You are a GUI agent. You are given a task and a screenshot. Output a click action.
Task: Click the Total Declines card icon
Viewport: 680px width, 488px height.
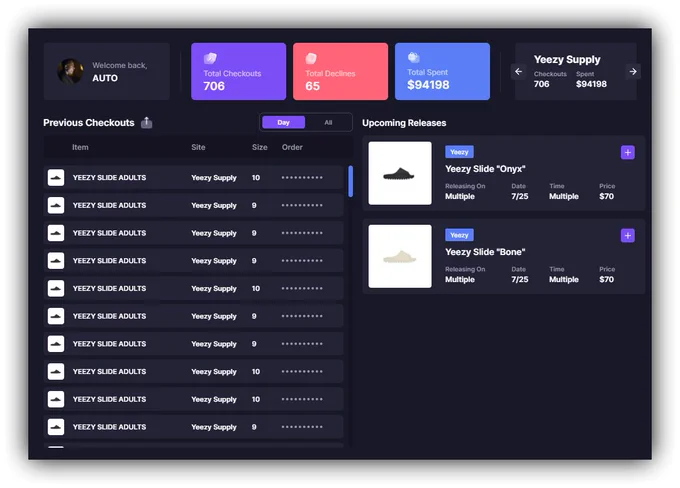311,58
